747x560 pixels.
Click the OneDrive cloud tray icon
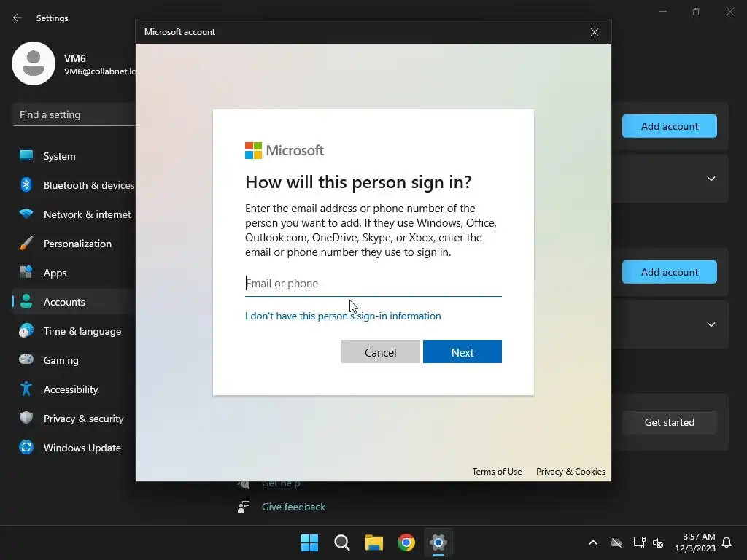616,542
